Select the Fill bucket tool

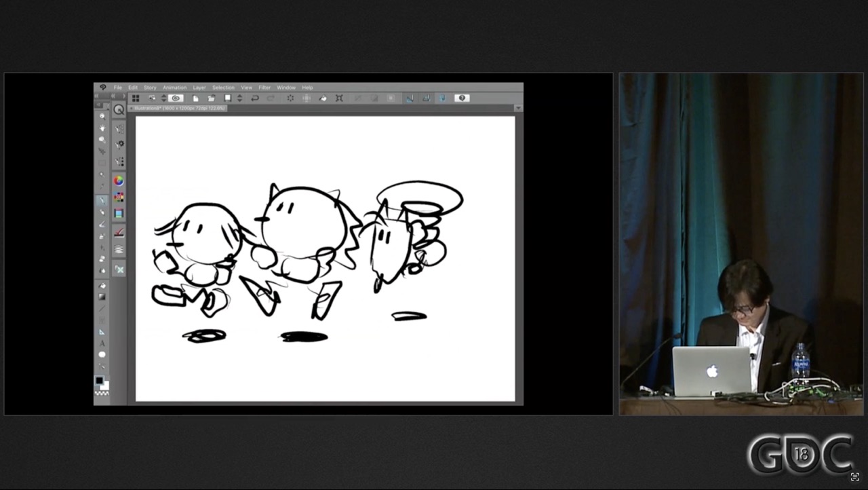102,286
